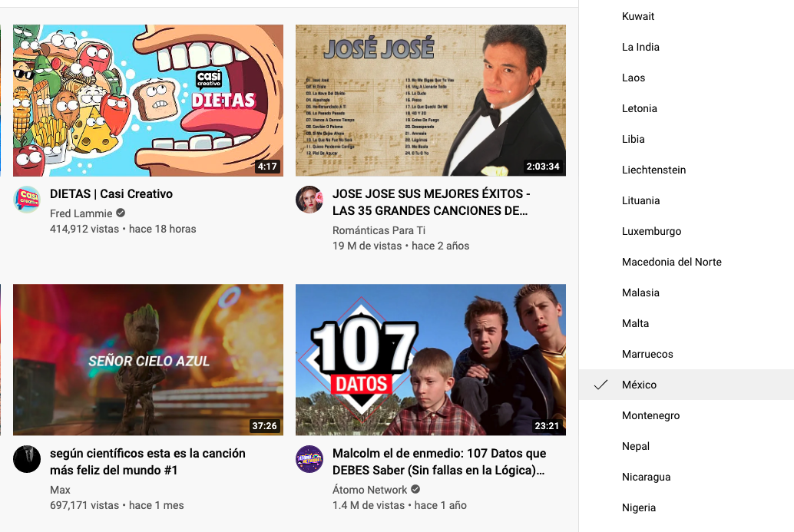Click the selected México entry
The width and height of the screenshot is (794, 532).
point(686,385)
